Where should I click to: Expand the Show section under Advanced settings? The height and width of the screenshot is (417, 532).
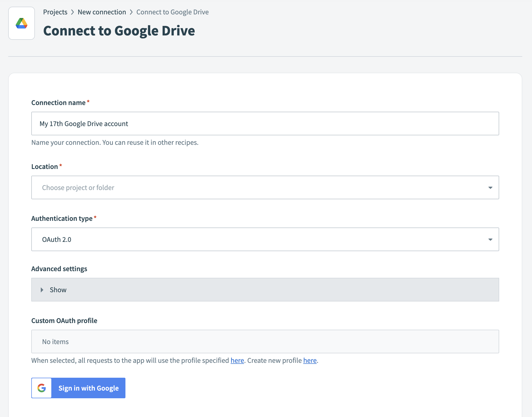(x=58, y=290)
